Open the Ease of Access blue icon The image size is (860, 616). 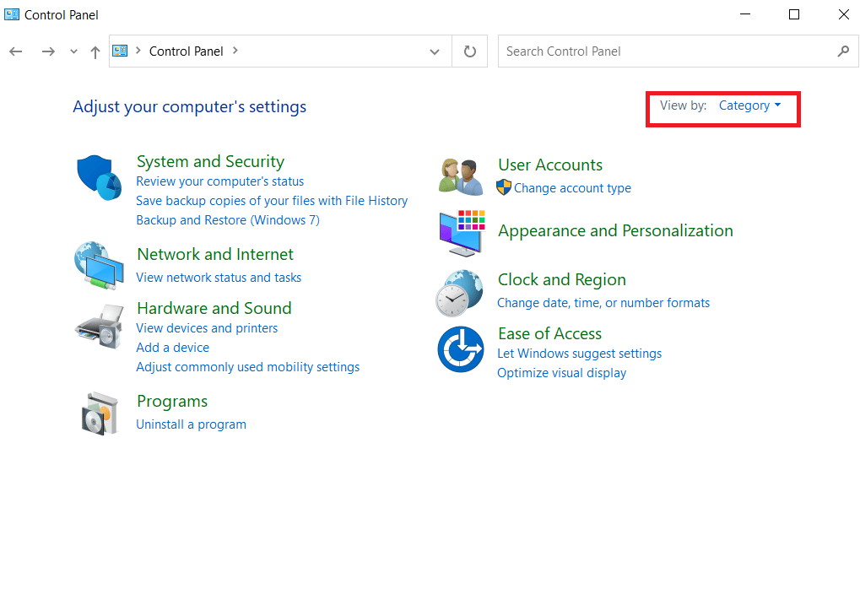[461, 349]
